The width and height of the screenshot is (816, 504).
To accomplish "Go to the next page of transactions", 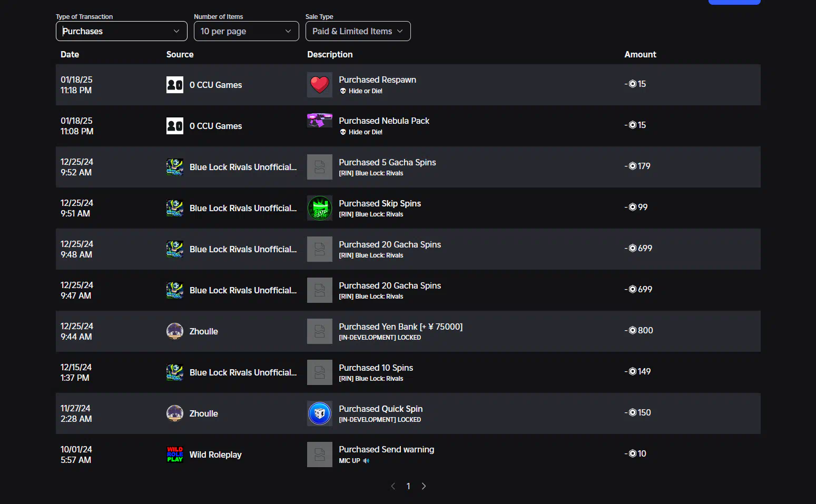I will 424,486.
